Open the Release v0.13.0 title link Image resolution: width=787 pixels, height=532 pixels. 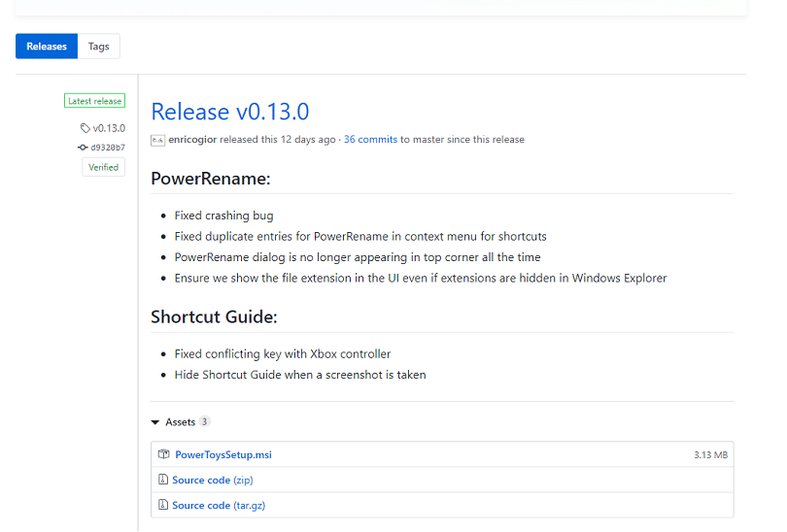[230, 112]
